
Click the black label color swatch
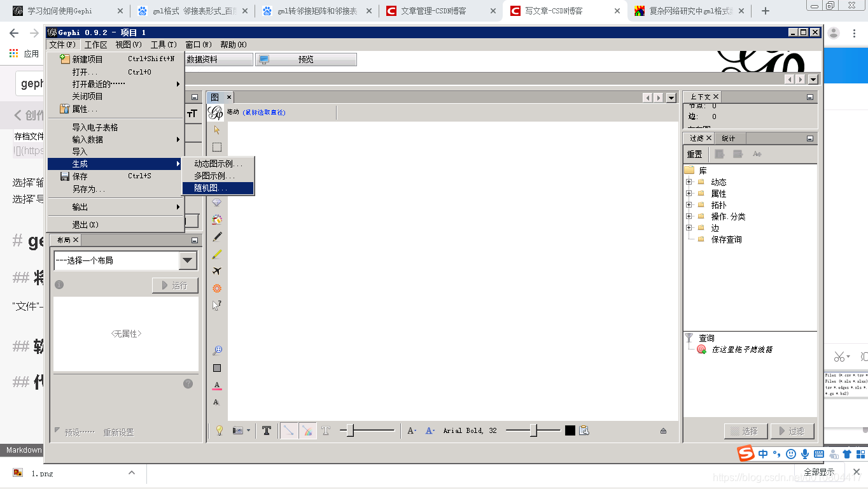(x=570, y=431)
